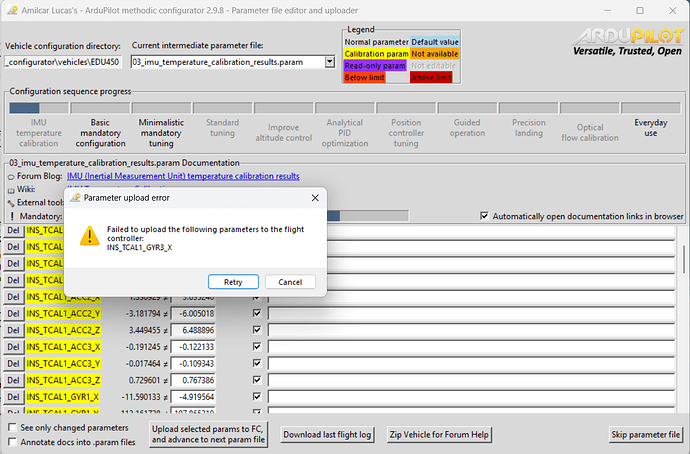Click Retry in the upload error dialog
The width and height of the screenshot is (690, 454).
click(233, 282)
